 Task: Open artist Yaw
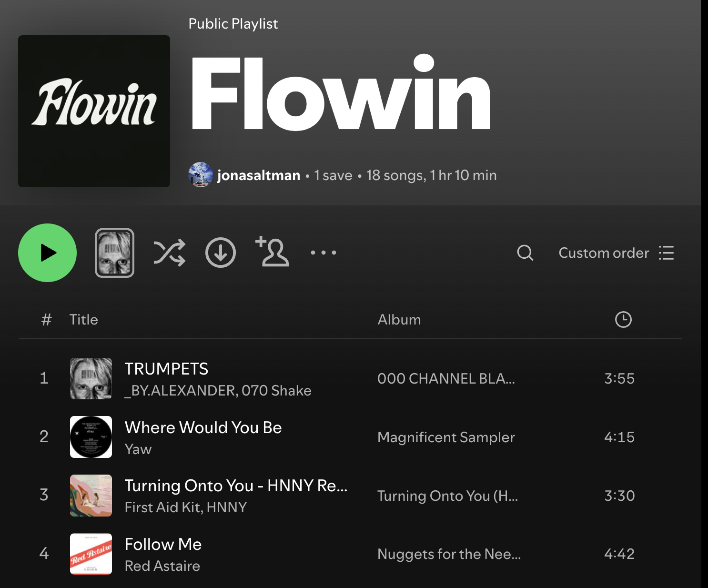138,449
